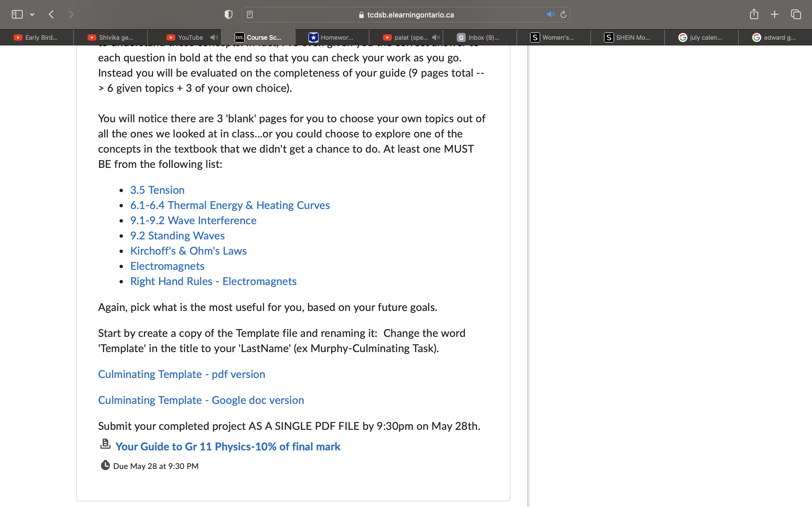Open a new browser tab

[775, 14]
